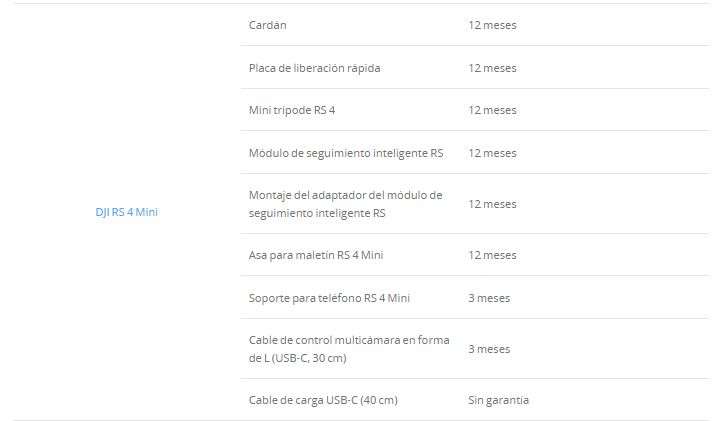The image size is (723, 421).
Task: Click Cable de carga USB-C (40 cm)
Action: tap(323, 400)
